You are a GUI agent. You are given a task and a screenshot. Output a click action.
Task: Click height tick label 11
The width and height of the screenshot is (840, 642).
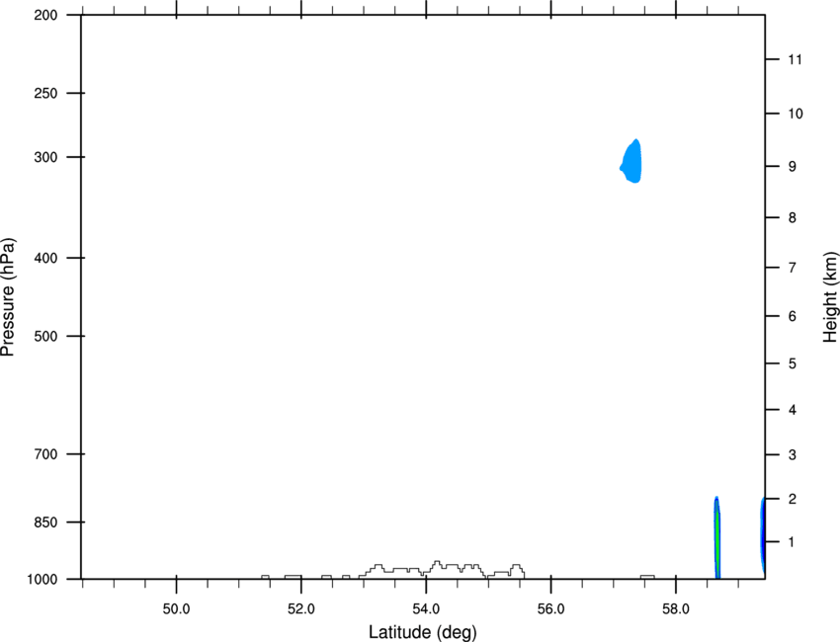[795, 59]
